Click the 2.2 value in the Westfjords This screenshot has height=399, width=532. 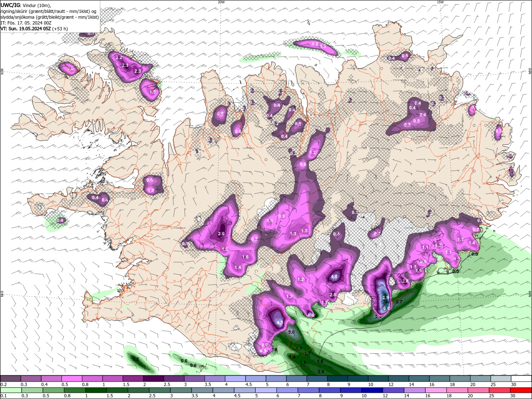point(118,57)
